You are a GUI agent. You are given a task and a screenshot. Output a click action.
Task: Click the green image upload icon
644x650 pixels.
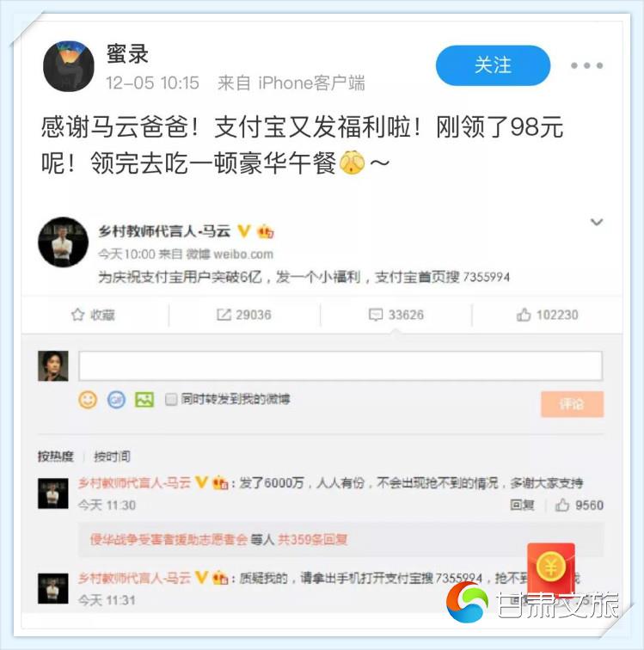click(x=144, y=400)
